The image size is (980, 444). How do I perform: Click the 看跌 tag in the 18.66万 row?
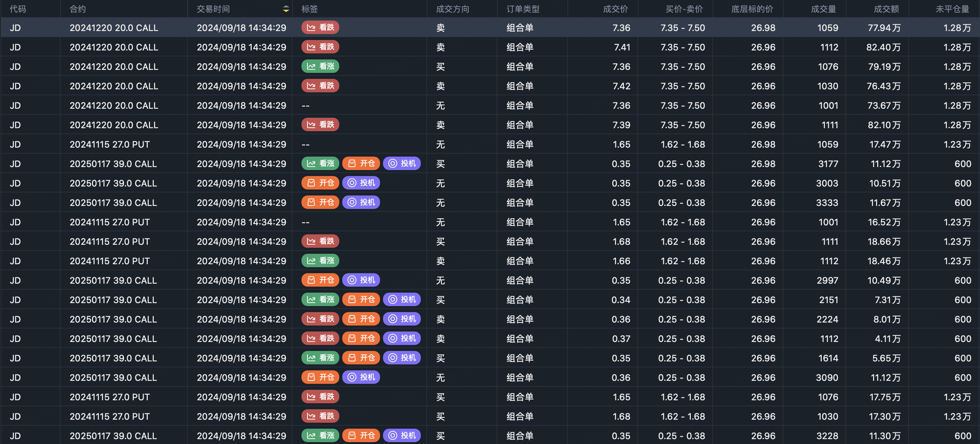(x=320, y=241)
